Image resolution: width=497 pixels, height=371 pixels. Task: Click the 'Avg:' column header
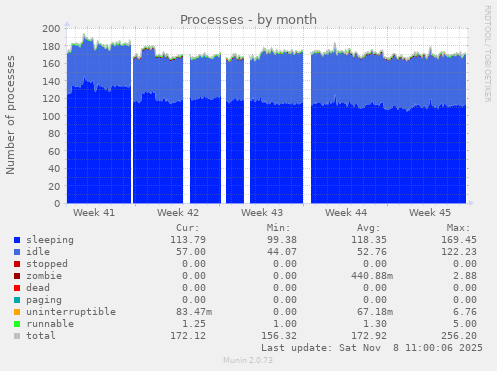pyautogui.click(x=368, y=228)
